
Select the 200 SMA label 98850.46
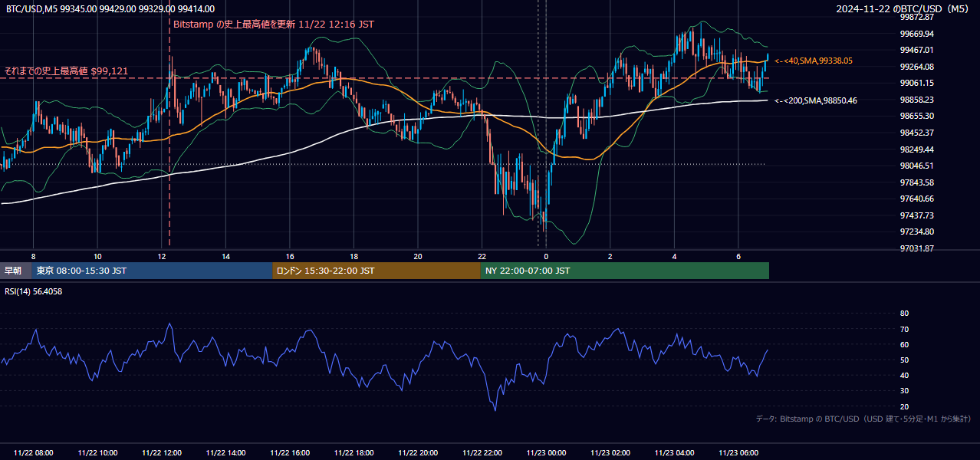816,100
